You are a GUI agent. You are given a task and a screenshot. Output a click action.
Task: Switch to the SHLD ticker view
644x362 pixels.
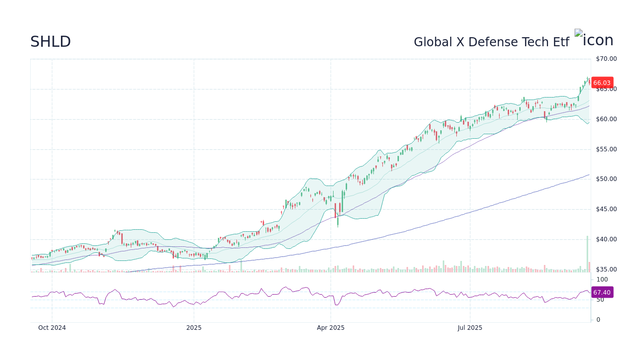point(50,42)
